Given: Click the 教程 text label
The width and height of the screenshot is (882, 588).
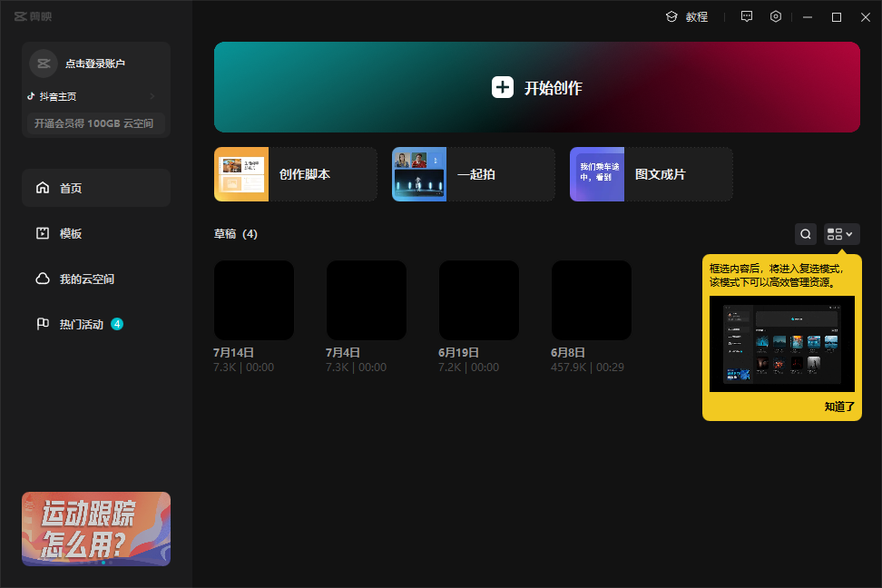Looking at the screenshot, I should 696,17.
